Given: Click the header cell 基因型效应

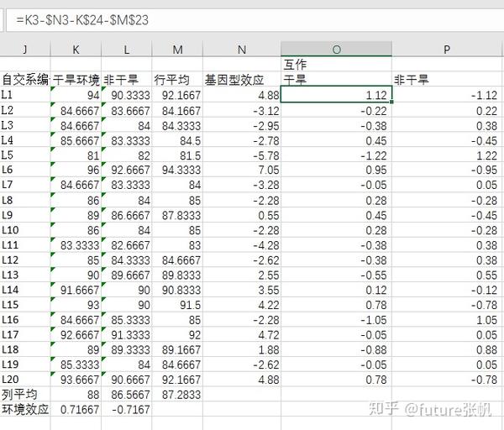Looking at the screenshot, I should pyautogui.click(x=242, y=80).
